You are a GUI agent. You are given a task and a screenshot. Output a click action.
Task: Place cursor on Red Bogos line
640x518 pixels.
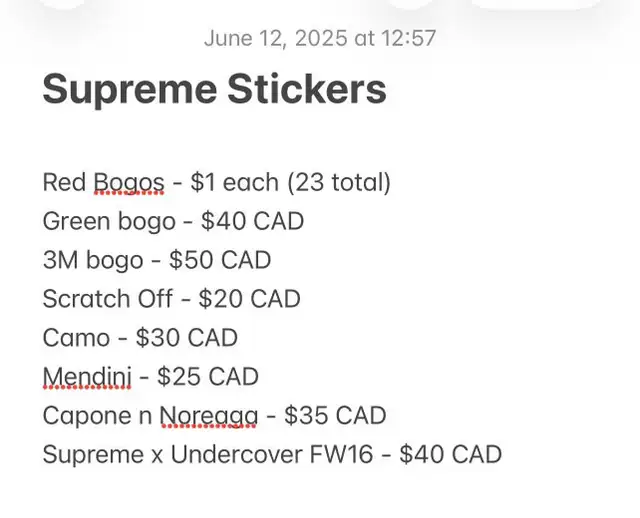216,182
